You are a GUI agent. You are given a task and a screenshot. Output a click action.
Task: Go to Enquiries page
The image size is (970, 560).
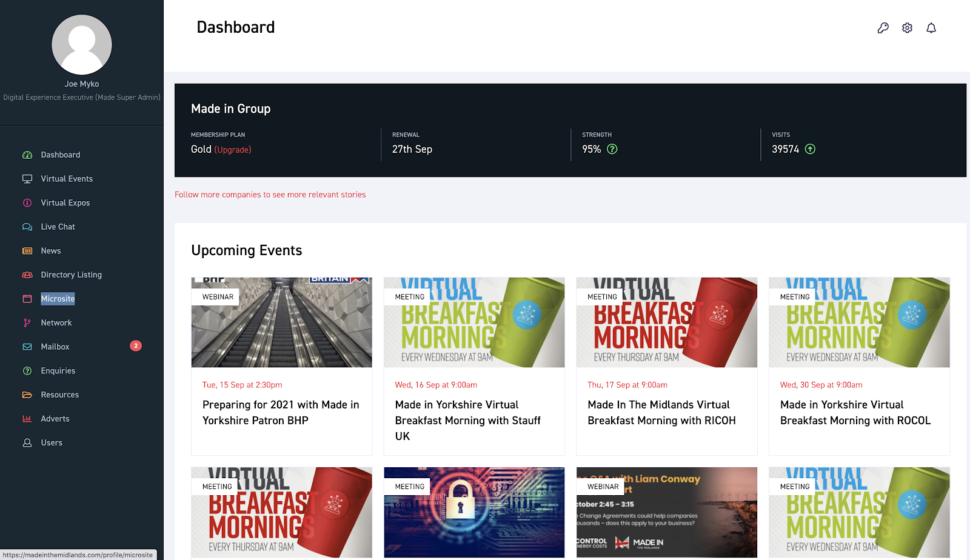[x=58, y=371]
